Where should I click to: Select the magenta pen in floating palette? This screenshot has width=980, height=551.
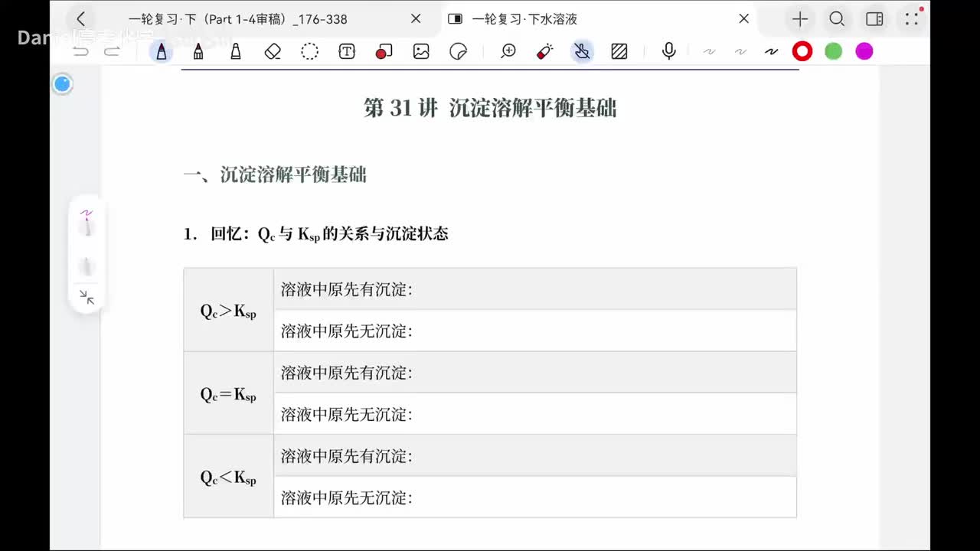pyautogui.click(x=87, y=223)
